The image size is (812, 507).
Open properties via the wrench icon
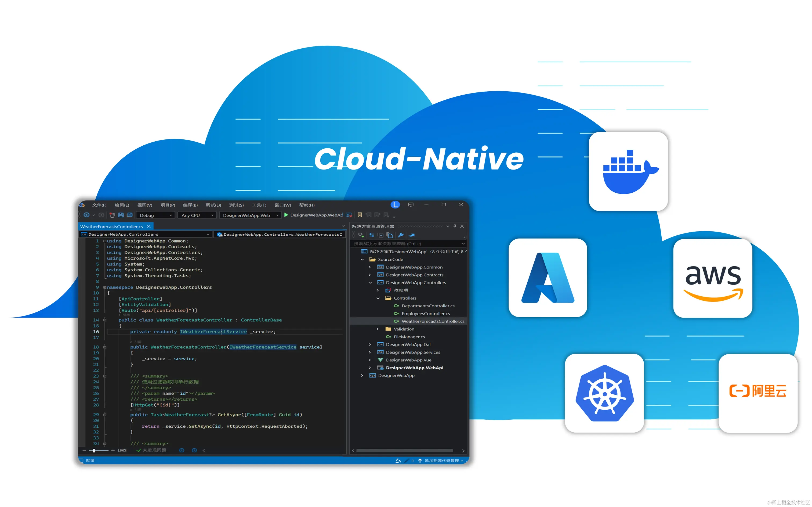coord(400,235)
